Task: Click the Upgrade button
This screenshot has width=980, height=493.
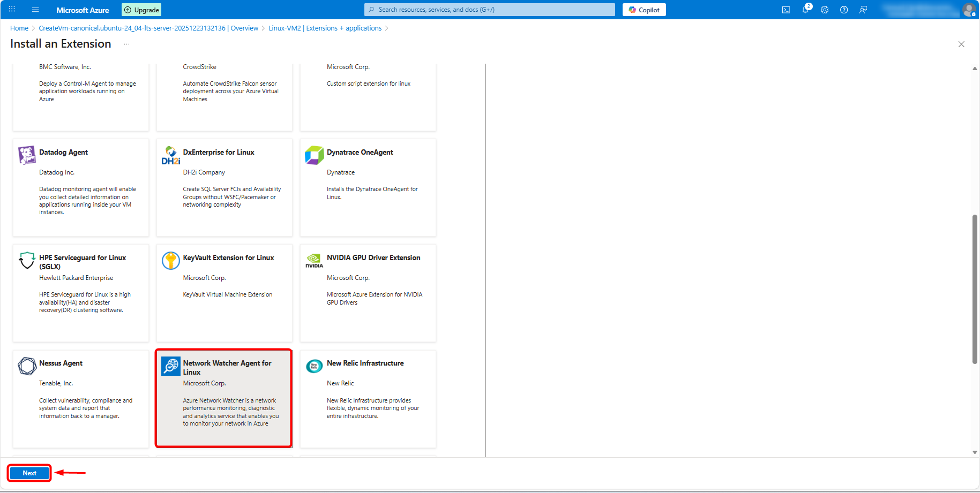Action: 142,10
